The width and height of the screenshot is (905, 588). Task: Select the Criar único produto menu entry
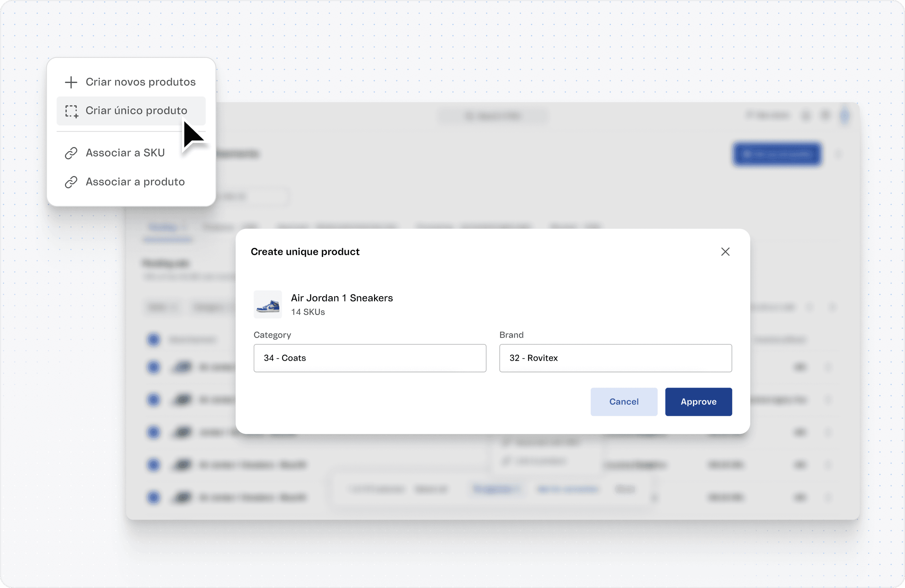(x=136, y=111)
